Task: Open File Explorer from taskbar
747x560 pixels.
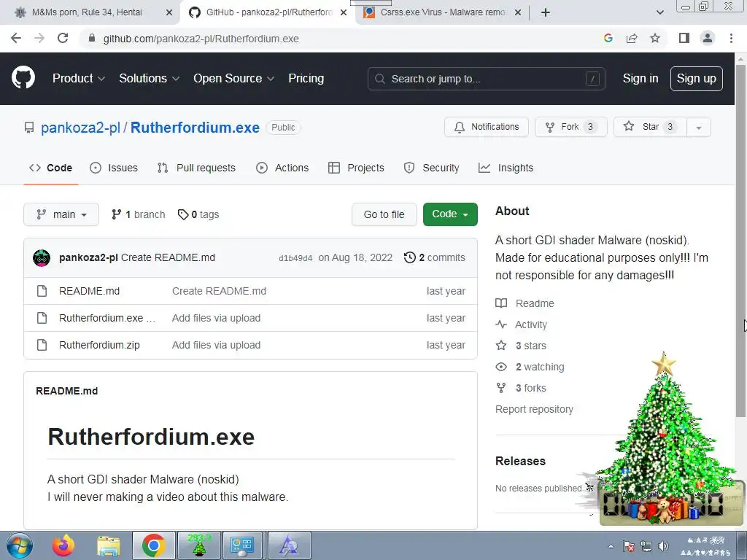Action: 109,545
